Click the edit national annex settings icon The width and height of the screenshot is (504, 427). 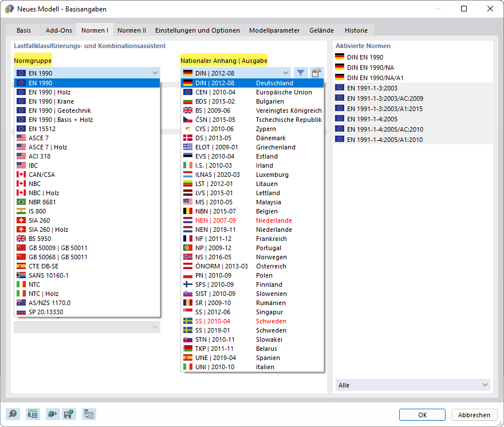(x=316, y=73)
